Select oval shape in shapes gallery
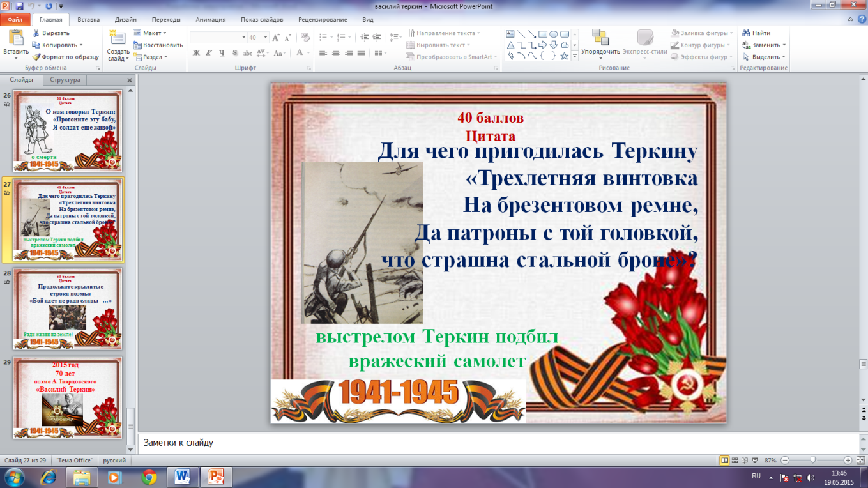The height and width of the screenshot is (488, 868). tap(554, 34)
